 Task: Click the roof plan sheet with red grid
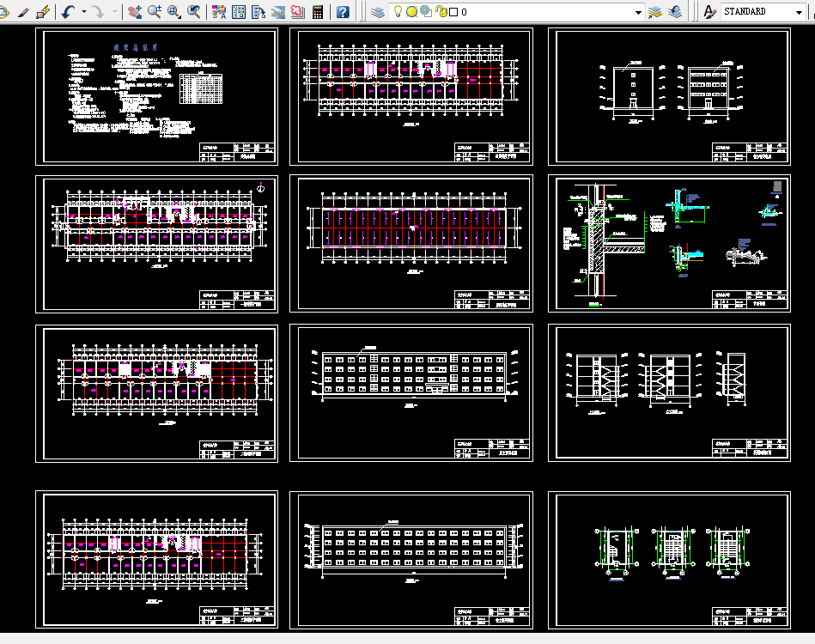pyautogui.click(x=411, y=244)
